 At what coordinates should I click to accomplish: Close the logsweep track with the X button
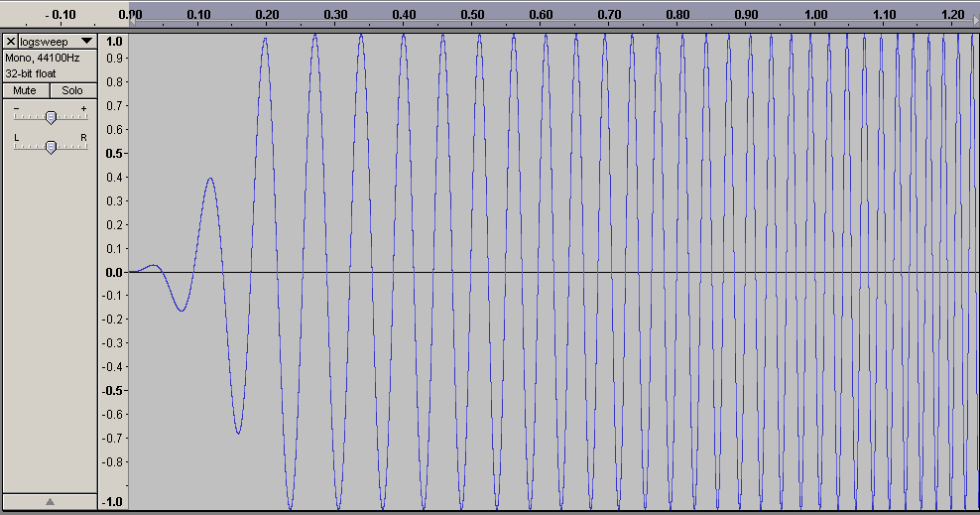[11, 42]
